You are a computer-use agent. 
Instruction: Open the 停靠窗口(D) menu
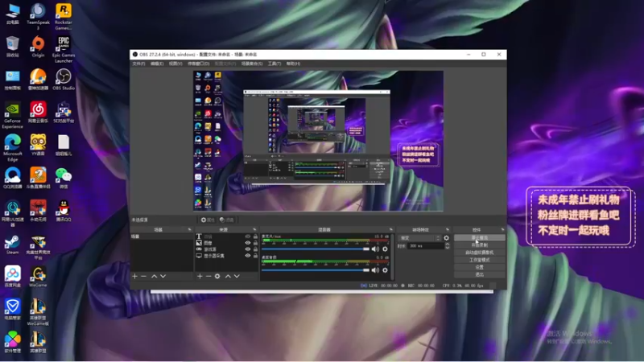point(198,64)
